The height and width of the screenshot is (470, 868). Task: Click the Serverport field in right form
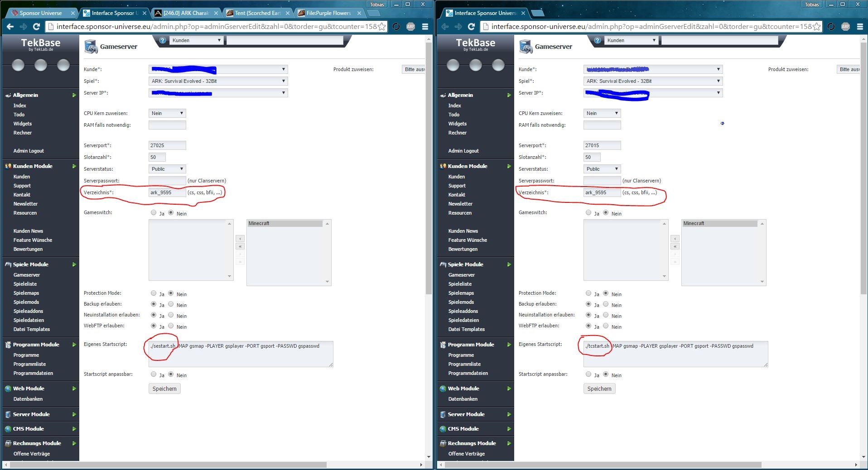coord(602,145)
